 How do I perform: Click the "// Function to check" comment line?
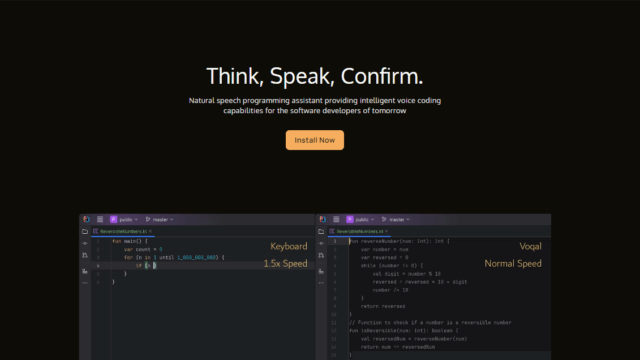coord(430,322)
